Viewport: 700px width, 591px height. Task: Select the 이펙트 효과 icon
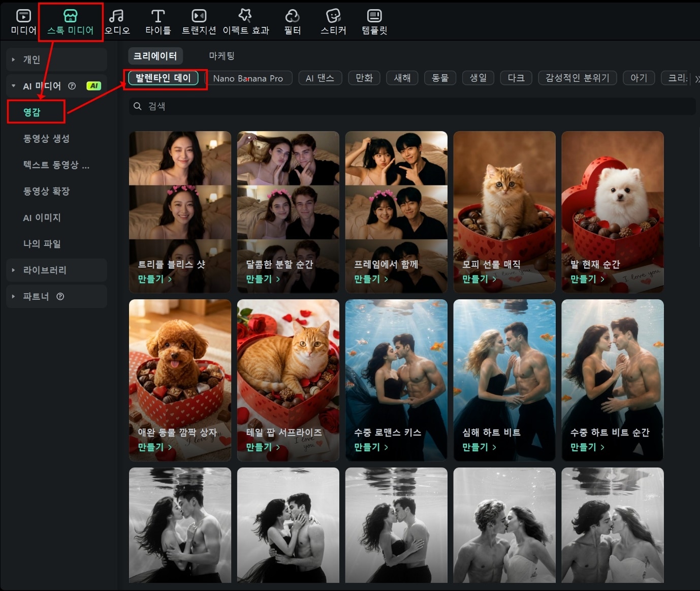click(245, 20)
